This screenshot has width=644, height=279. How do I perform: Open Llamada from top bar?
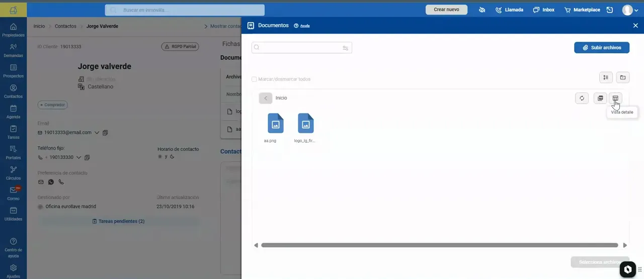tap(509, 10)
